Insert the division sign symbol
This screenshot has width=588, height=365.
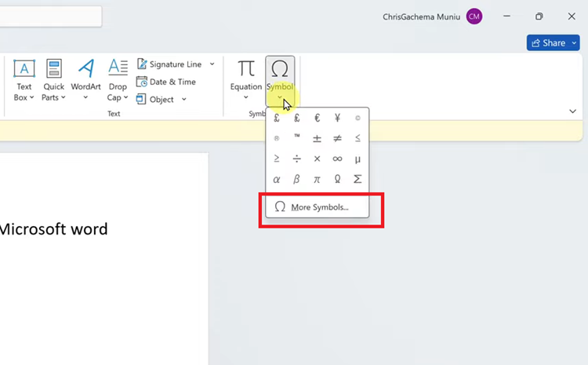[296, 159]
